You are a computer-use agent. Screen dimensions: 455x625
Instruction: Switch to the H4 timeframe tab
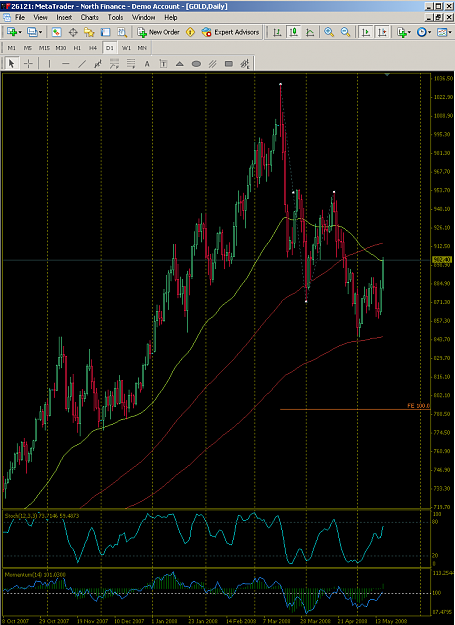tap(93, 48)
